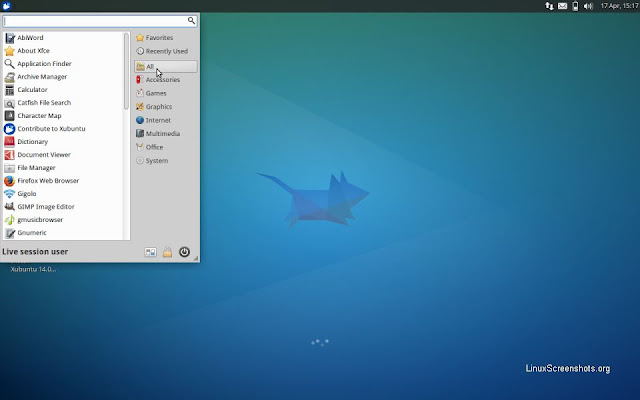Click the Gigolo icon
640x400 pixels.
pyautogui.click(x=9, y=193)
